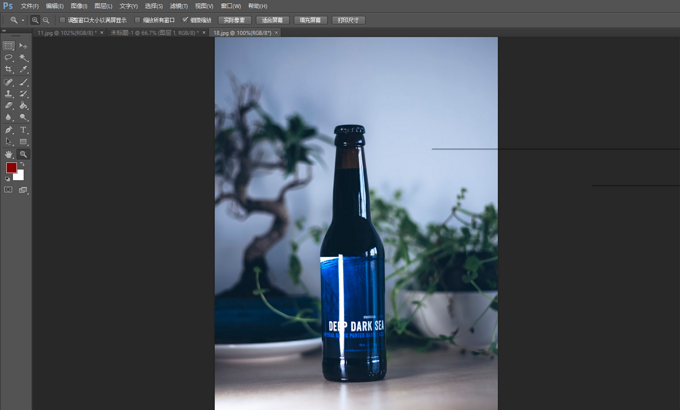Select the Hand tool

(x=9, y=154)
